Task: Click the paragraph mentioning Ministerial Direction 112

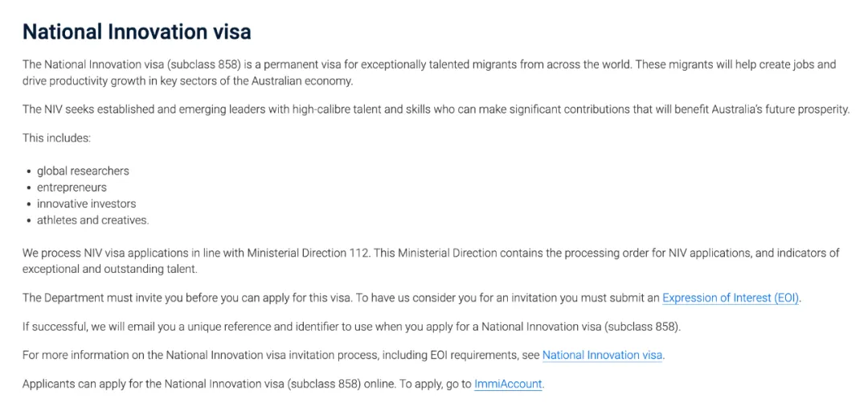Action: tap(321, 253)
